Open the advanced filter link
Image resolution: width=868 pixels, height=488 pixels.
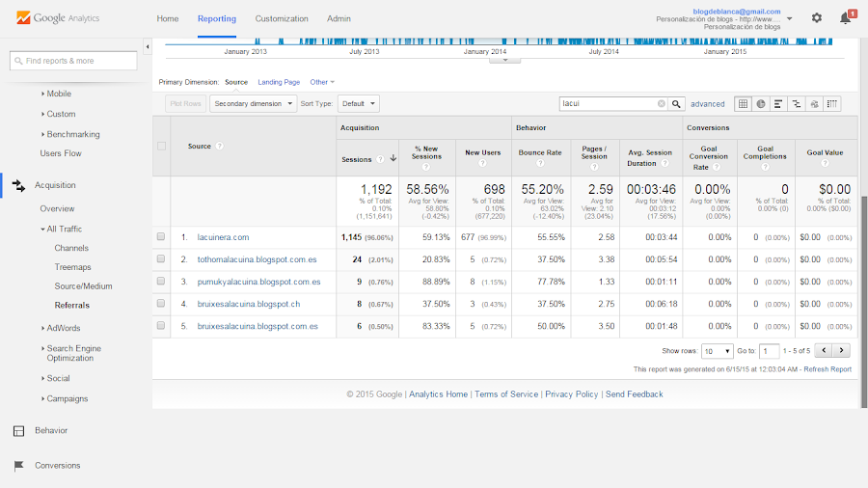(x=708, y=103)
